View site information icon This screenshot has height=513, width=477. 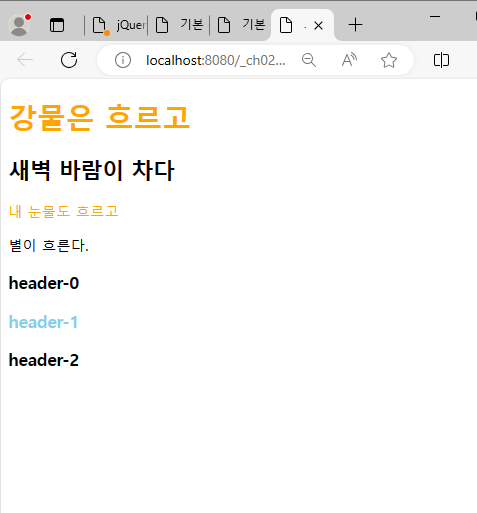[x=123, y=60]
